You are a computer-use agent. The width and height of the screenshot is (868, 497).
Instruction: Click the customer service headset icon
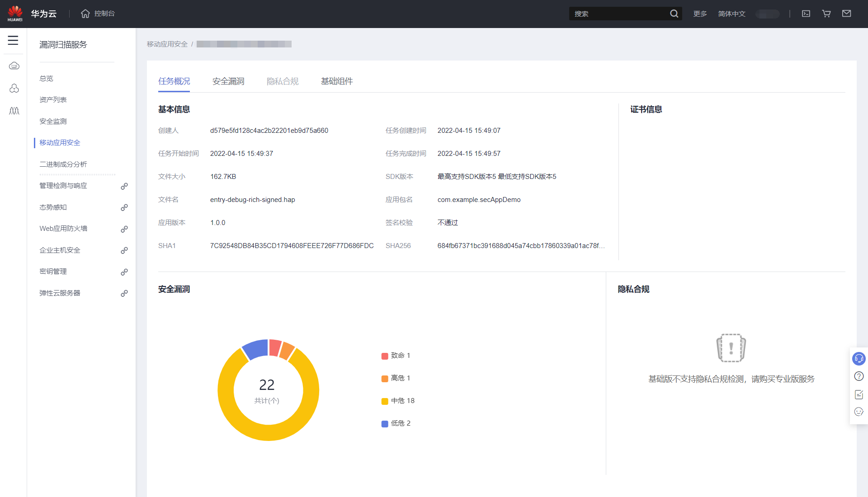pos(859,359)
